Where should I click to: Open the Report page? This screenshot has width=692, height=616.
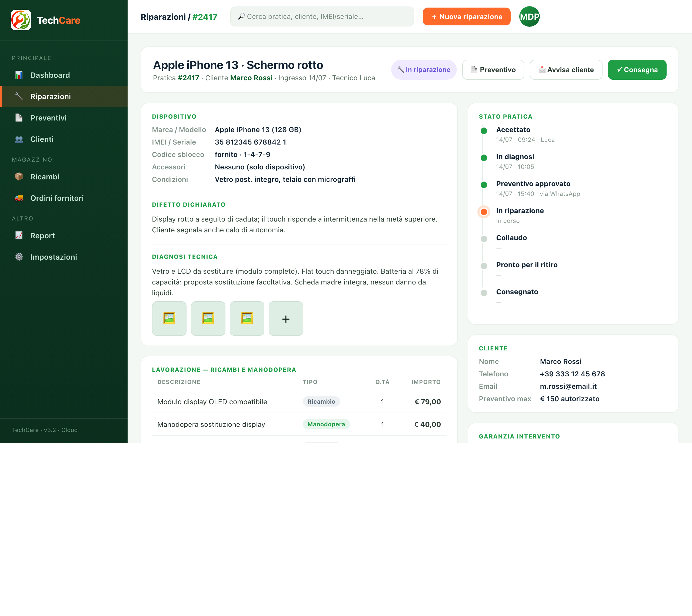(64, 236)
